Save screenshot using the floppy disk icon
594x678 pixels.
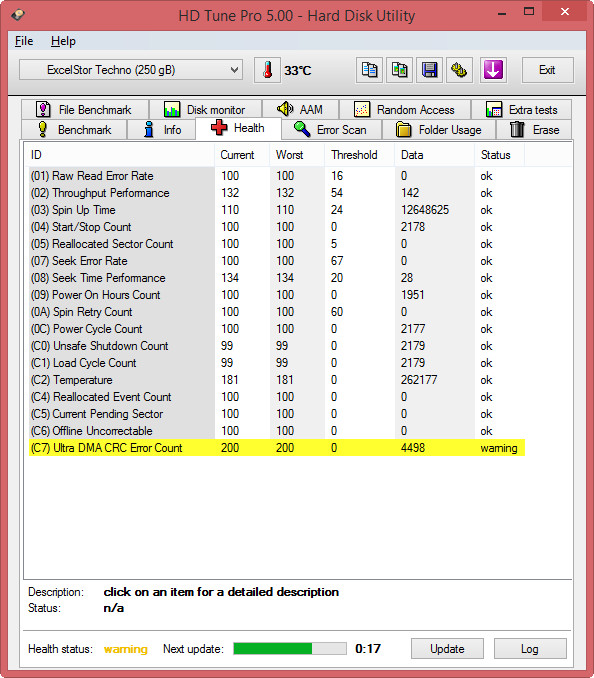[429, 70]
